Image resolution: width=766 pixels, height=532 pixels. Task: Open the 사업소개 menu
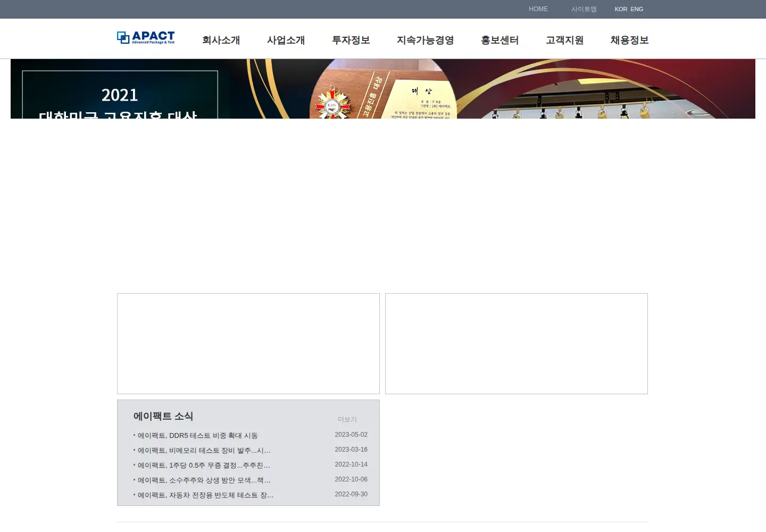click(x=286, y=40)
